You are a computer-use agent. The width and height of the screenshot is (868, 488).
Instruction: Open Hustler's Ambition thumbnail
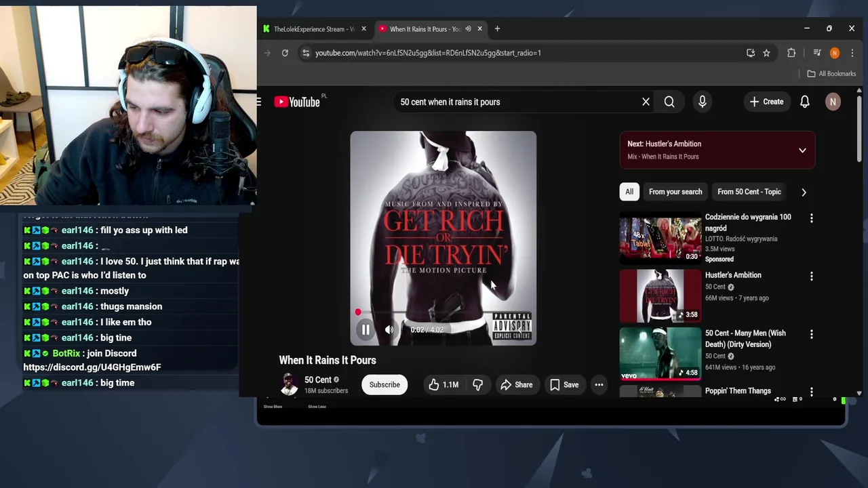click(660, 296)
